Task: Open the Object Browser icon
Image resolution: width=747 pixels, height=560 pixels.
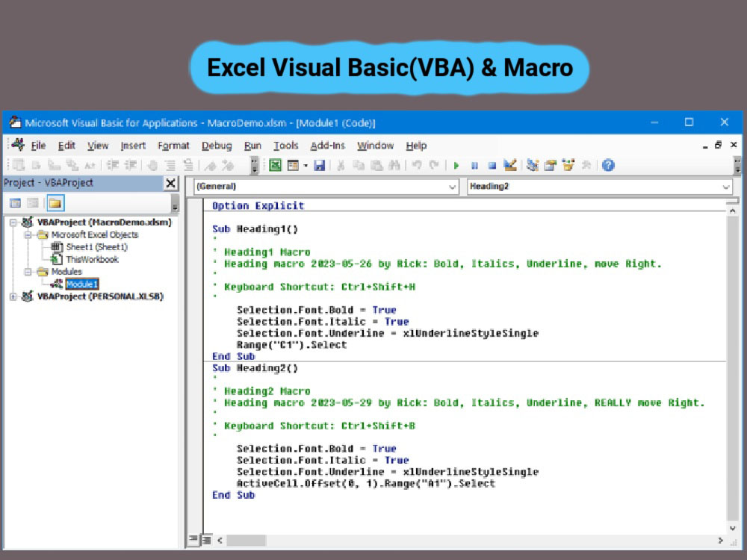Action: [568, 165]
